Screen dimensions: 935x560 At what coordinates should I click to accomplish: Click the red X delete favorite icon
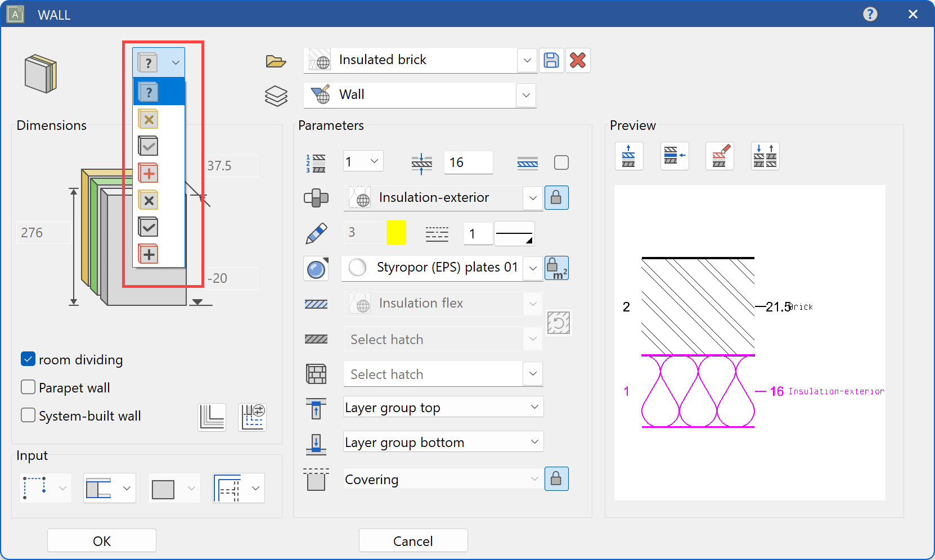point(578,60)
